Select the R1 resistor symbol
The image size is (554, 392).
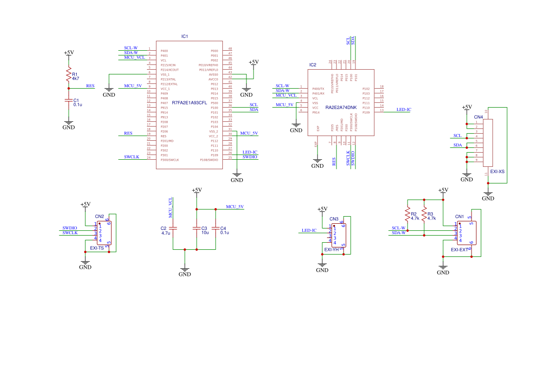[69, 75]
